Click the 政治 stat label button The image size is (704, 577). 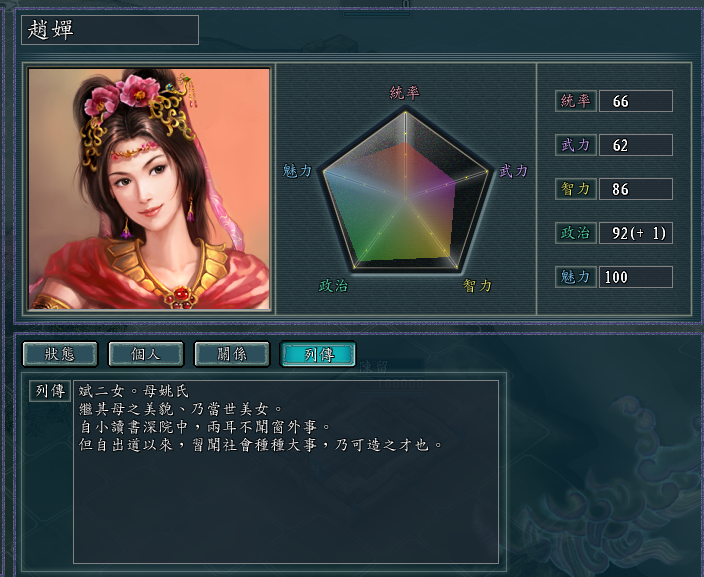pos(576,233)
